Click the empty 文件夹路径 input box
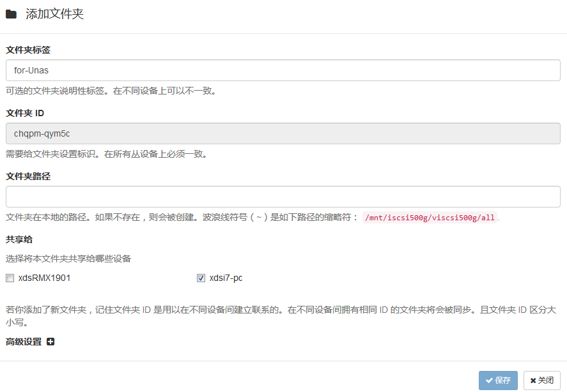The image size is (567, 392). point(283,197)
